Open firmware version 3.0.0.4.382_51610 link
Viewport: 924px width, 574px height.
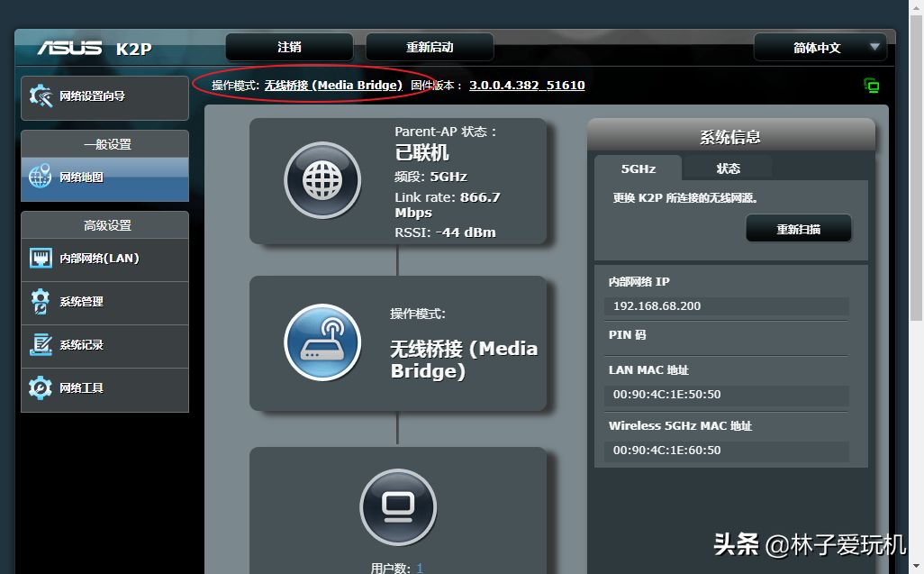tap(527, 86)
